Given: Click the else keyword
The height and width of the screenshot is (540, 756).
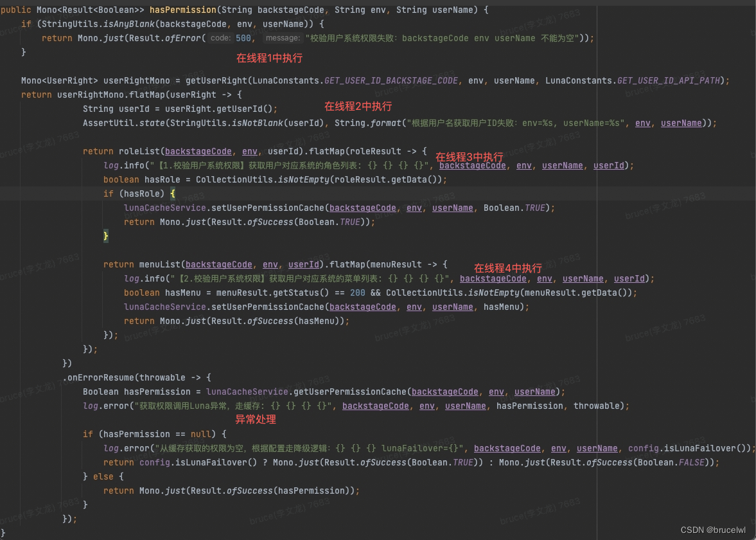Looking at the screenshot, I should coord(103,476).
